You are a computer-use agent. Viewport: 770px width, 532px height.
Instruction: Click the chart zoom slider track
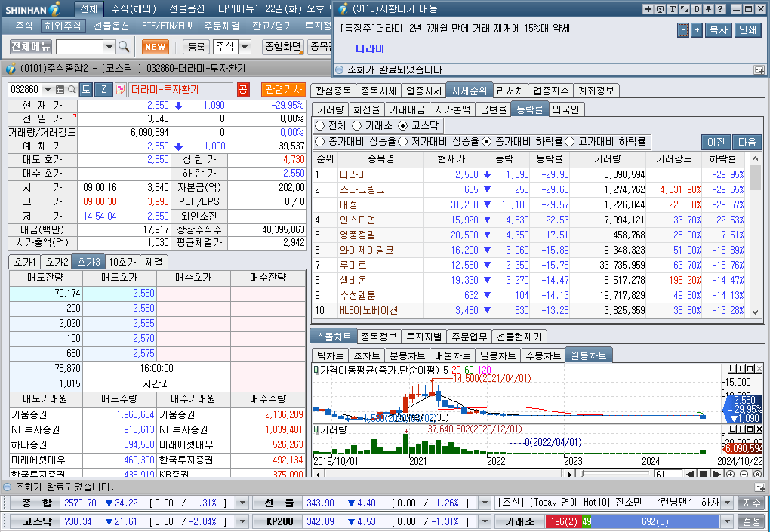616,474
